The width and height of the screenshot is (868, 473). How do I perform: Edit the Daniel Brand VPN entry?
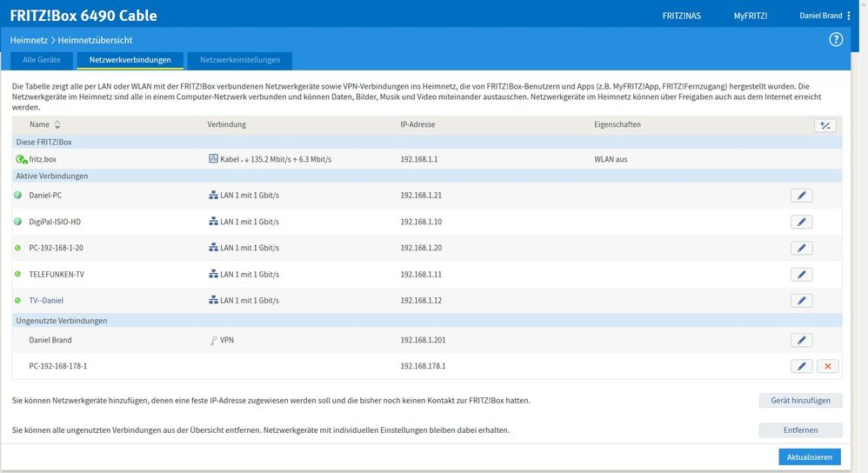click(802, 340)
